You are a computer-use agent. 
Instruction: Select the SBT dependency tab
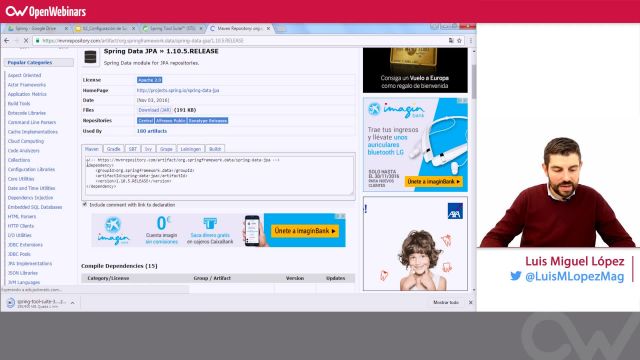(133, 149)
